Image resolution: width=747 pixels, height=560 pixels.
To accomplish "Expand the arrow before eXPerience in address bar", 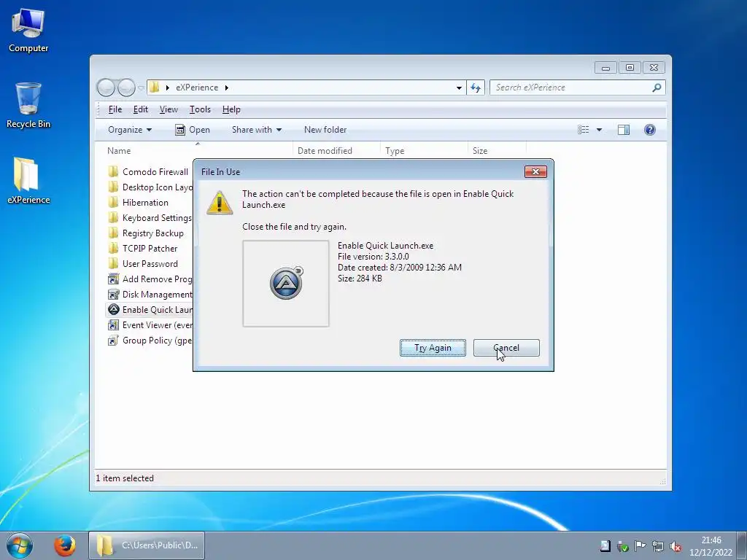I will (168, 87).
